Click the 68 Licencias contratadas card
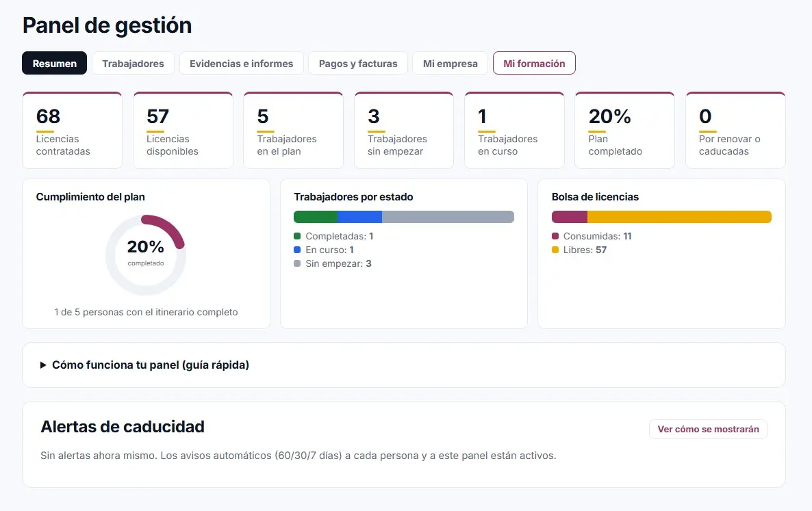Image resolution: width=812 pixels, height=511 pixels. (72, 131)
